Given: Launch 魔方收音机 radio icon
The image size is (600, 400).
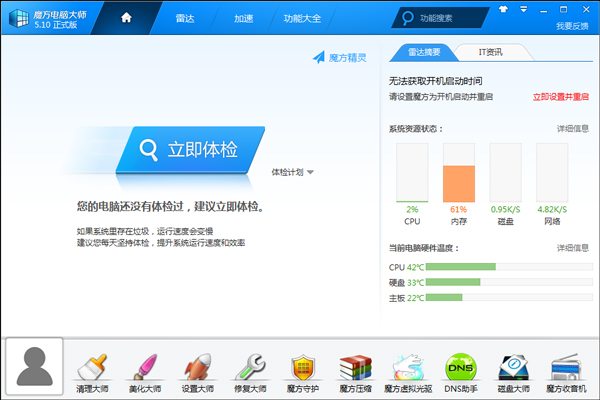Looking at the screenshot, I should (x=566, y=367).
